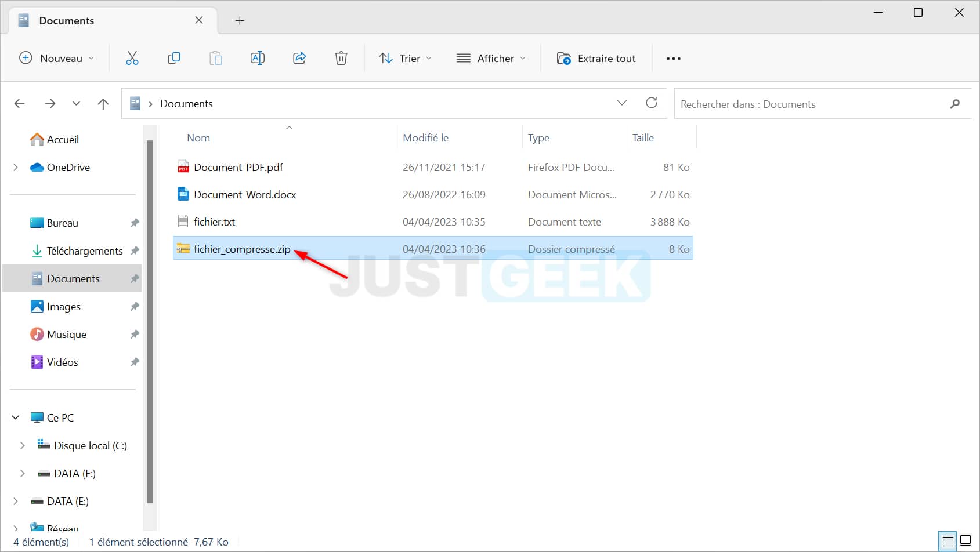Click the zip folder file icon
980x552 pixels.
(183, 249)
